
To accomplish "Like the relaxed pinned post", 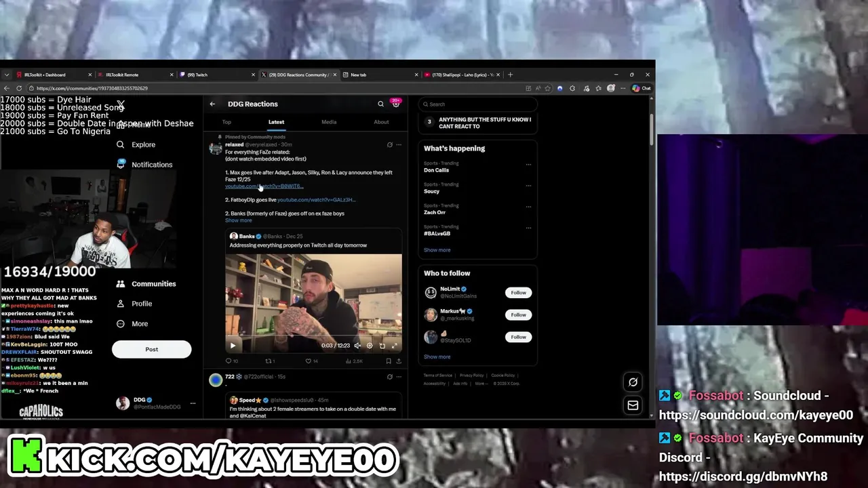I will 311,361.
